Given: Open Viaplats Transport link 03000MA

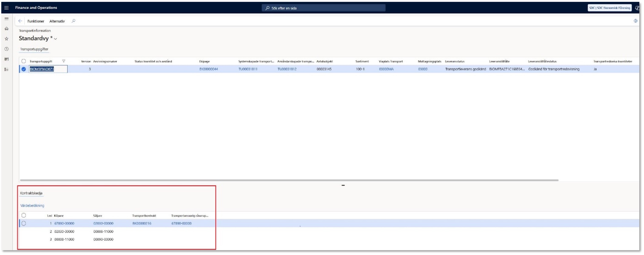Looking at the screenshot, I should (x=386, y=69).
